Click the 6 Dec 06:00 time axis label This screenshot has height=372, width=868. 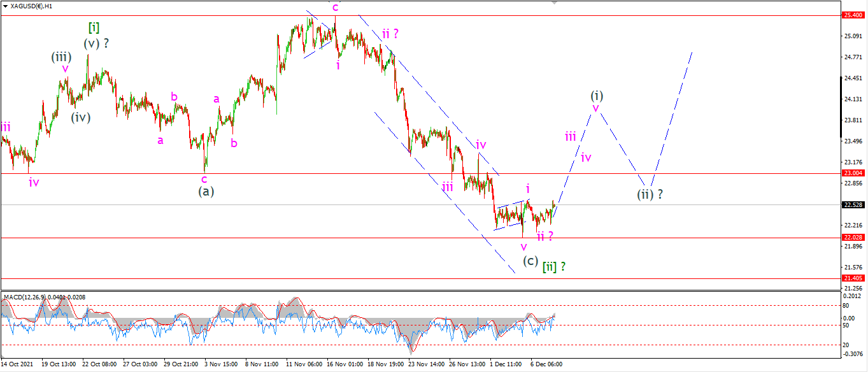tap(546, 364)
